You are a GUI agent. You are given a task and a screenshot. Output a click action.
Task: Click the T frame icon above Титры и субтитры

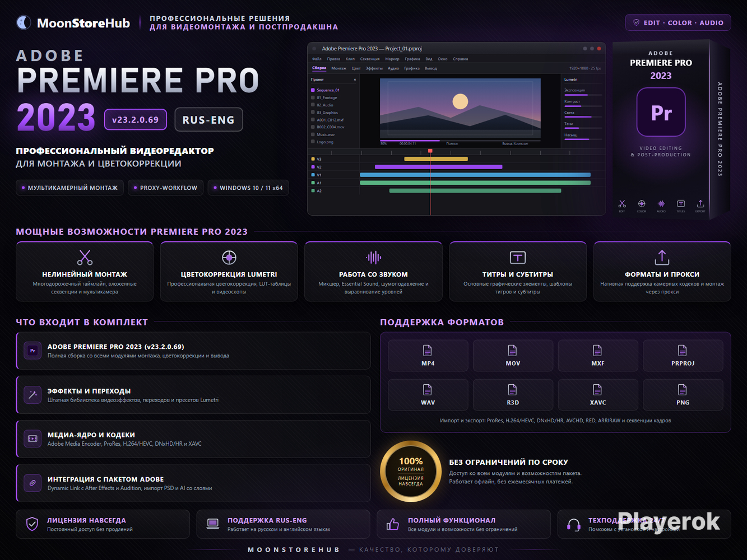[x=518, y=258]
